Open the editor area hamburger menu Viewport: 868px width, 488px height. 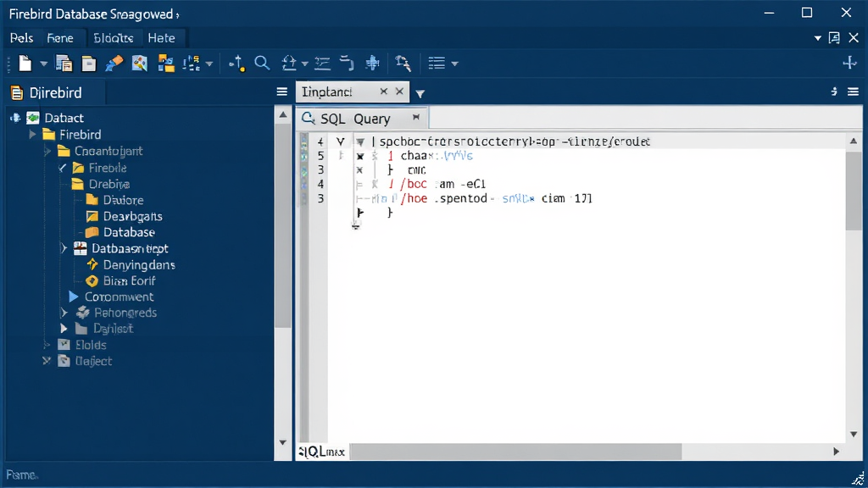tap(853, 91)
